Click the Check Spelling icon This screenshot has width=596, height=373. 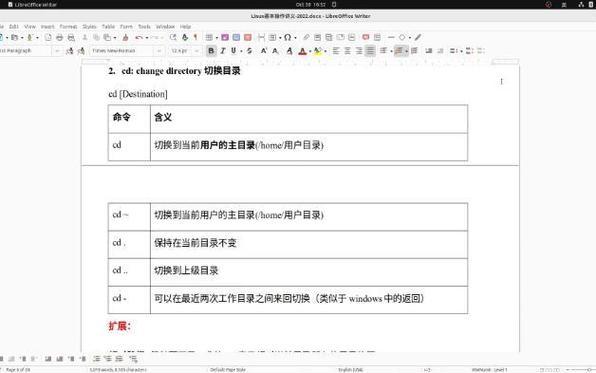pyautogui.click(x=185, y=37)
